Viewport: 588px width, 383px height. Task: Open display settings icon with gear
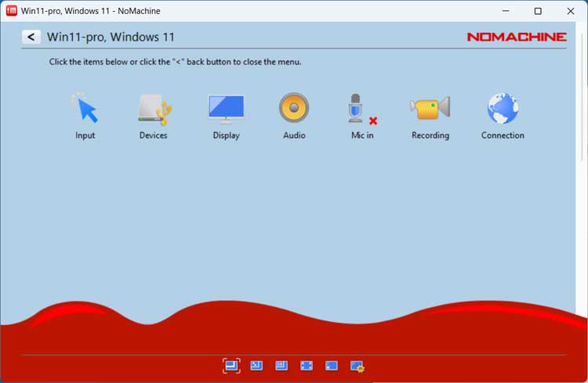coord(357,366)
